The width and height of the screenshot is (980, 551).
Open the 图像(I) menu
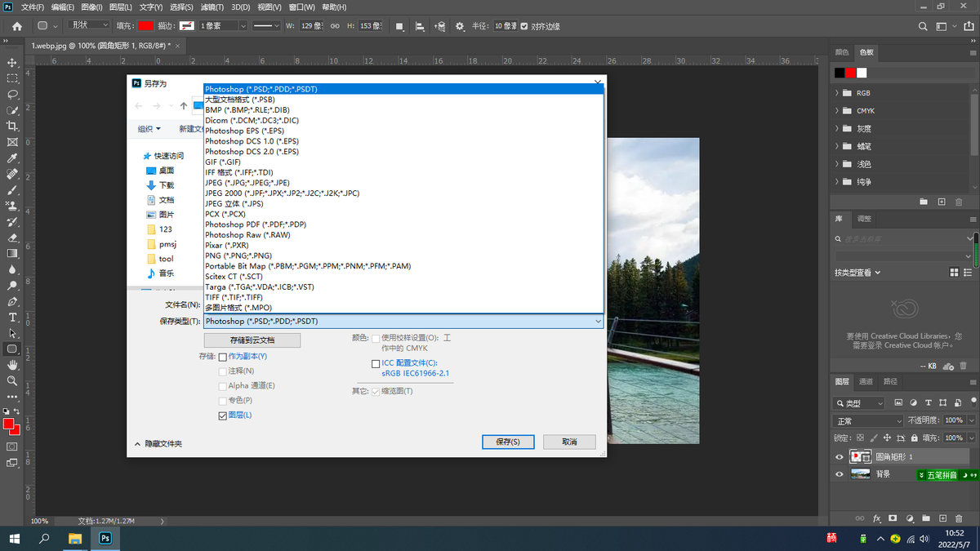(91, 7)
